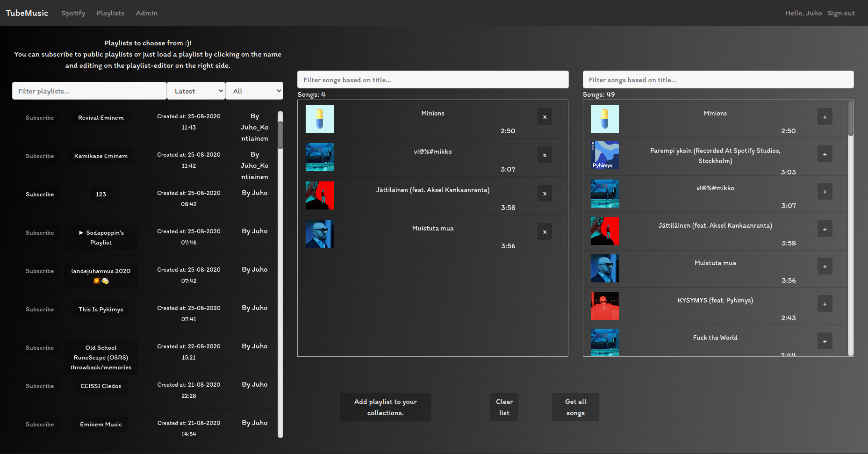
Task: Click Jättiläinen cover in middle list
Action: 320,195
